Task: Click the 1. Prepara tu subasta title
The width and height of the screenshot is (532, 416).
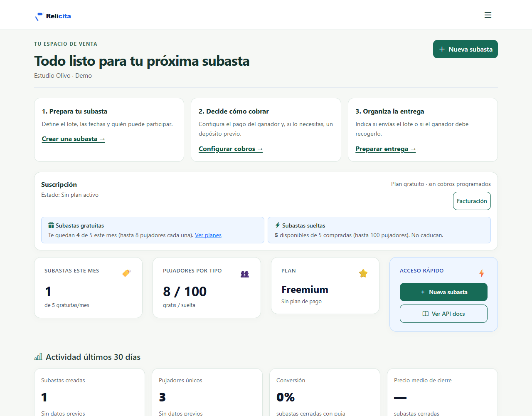Action: click(x=75, y=111)
